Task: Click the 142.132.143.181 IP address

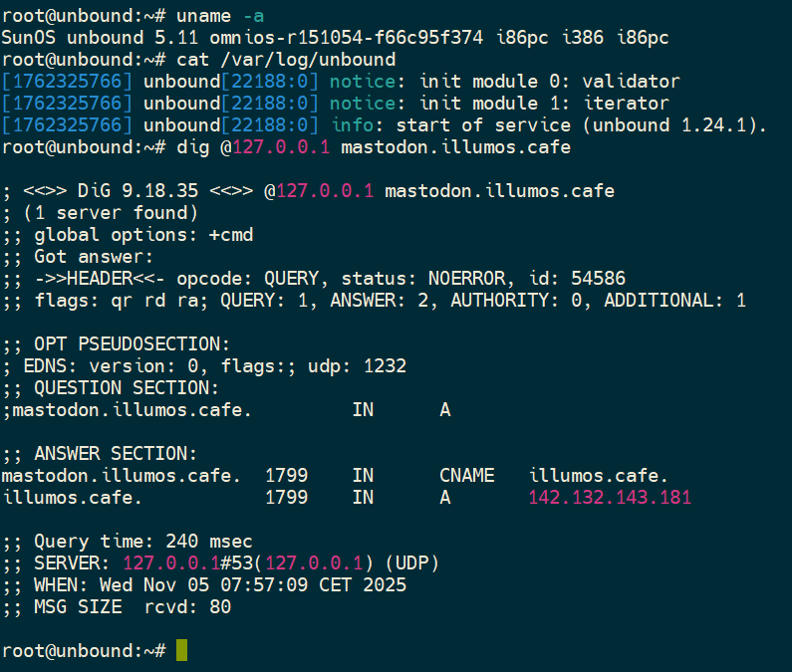Action: [610, 497]
